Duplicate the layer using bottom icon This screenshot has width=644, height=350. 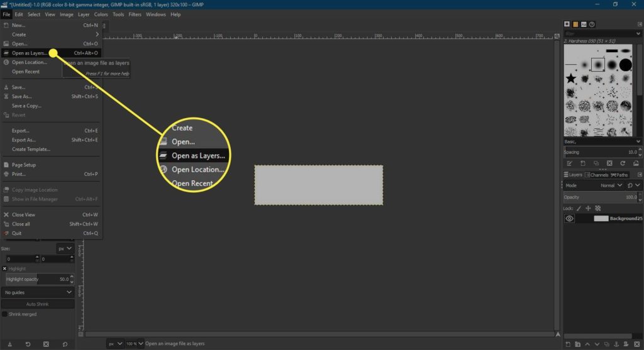[607, 344]
